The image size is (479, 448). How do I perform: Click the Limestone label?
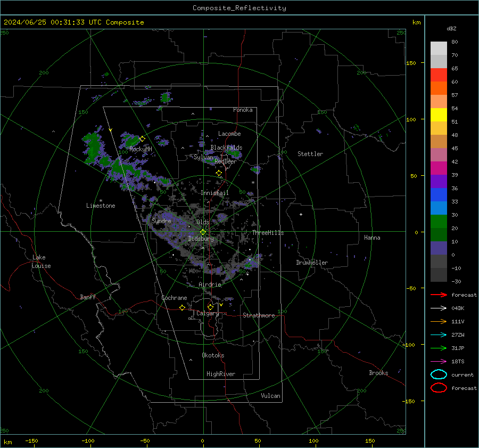pyautogui.click(x=101, y=206)
